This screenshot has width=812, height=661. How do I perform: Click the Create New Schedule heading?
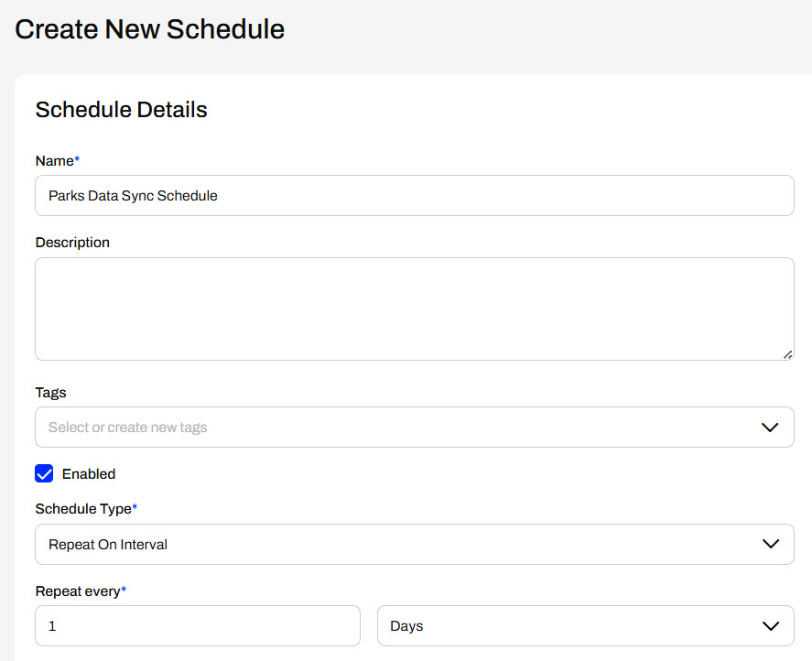149,29
